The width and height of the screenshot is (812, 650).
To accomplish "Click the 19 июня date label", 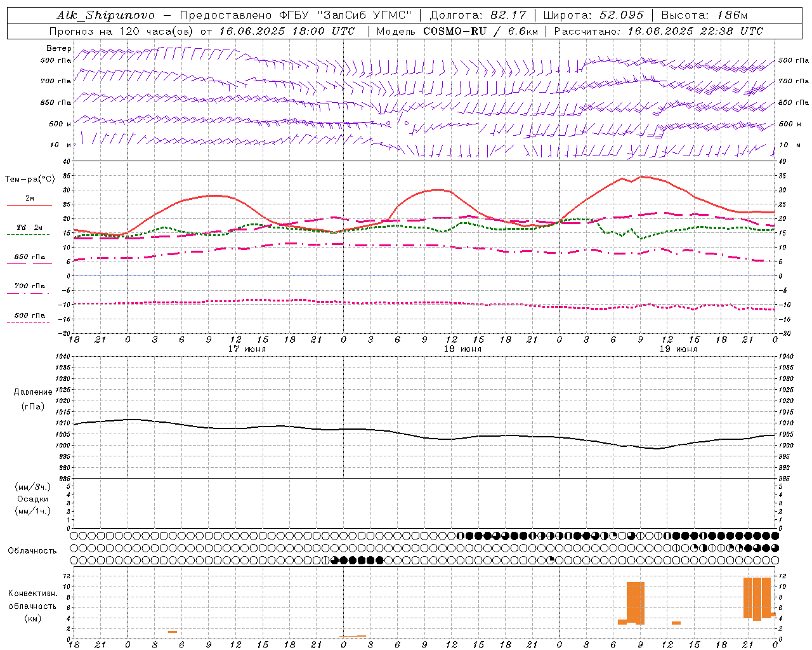I will click(678, 349).
